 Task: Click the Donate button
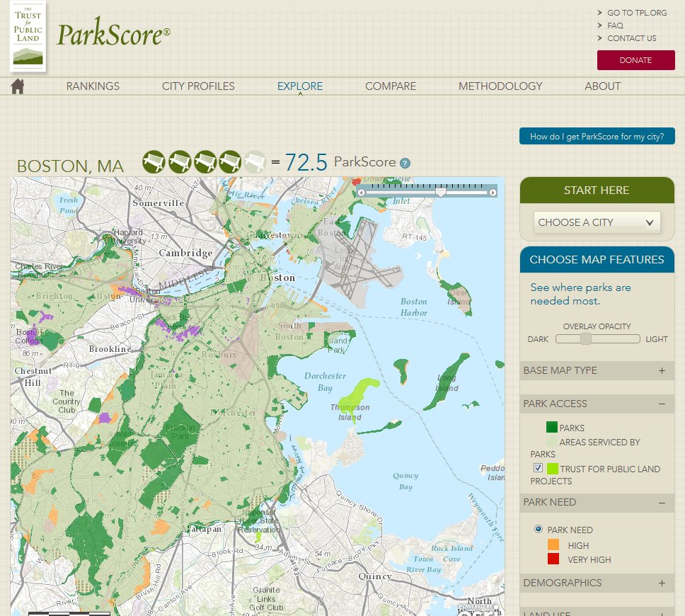[635, 60]
